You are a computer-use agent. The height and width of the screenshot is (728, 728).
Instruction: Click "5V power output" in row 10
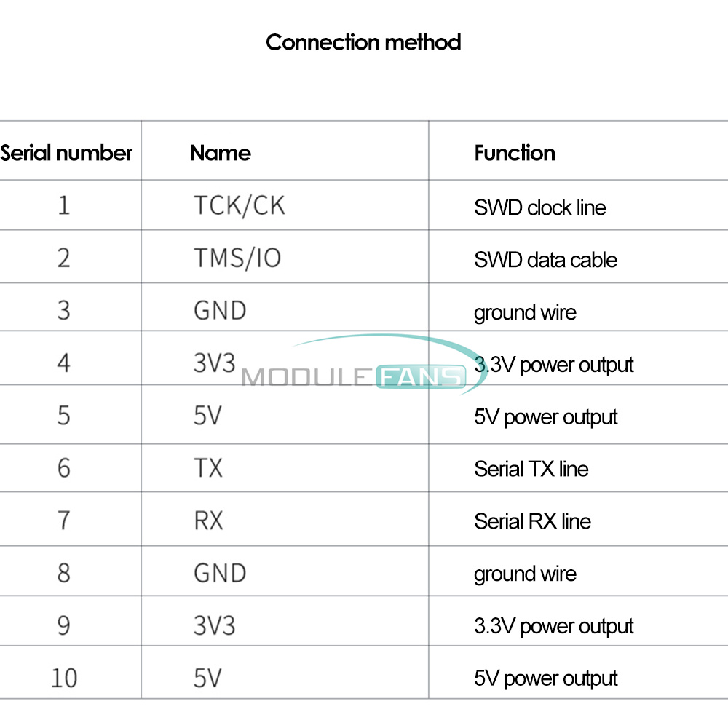point(545,679)
